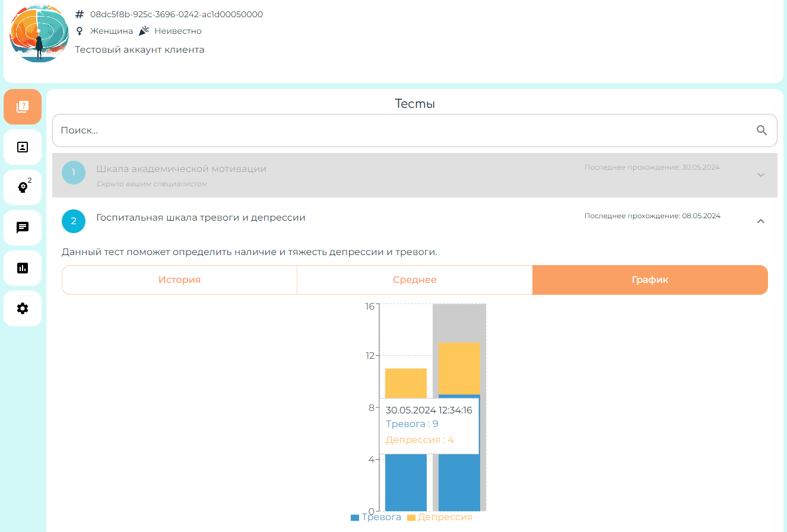Click the client ID text 08dc5f8b-925c
Image resolution: width=787 pixels, height=532 pixels.
[176, 14]
